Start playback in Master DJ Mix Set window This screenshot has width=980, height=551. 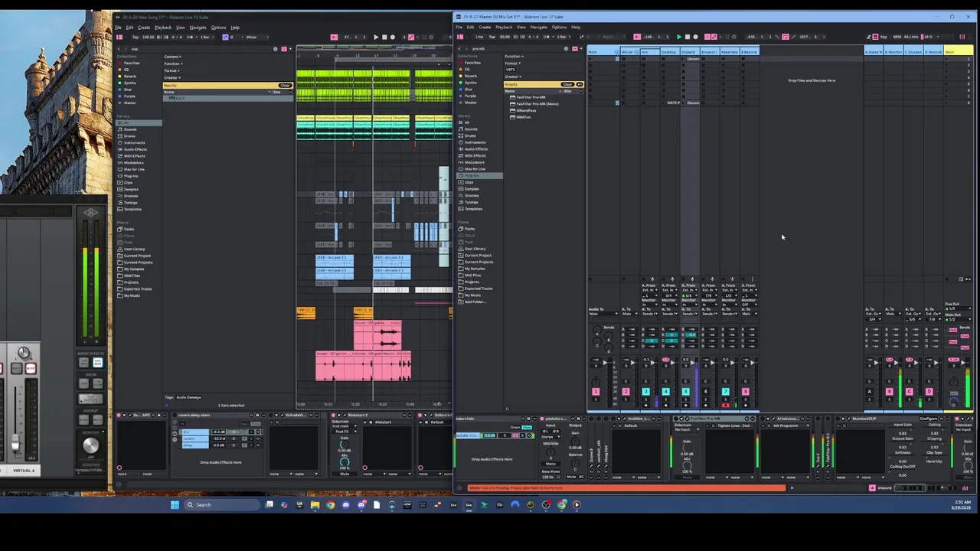[678, 37]
